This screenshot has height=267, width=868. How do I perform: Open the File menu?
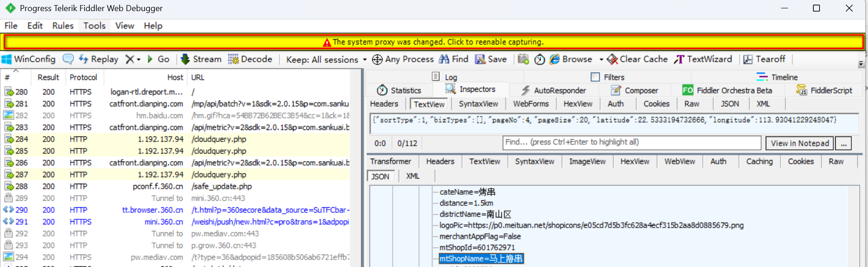pyautogui.click(x=11, y=26)
